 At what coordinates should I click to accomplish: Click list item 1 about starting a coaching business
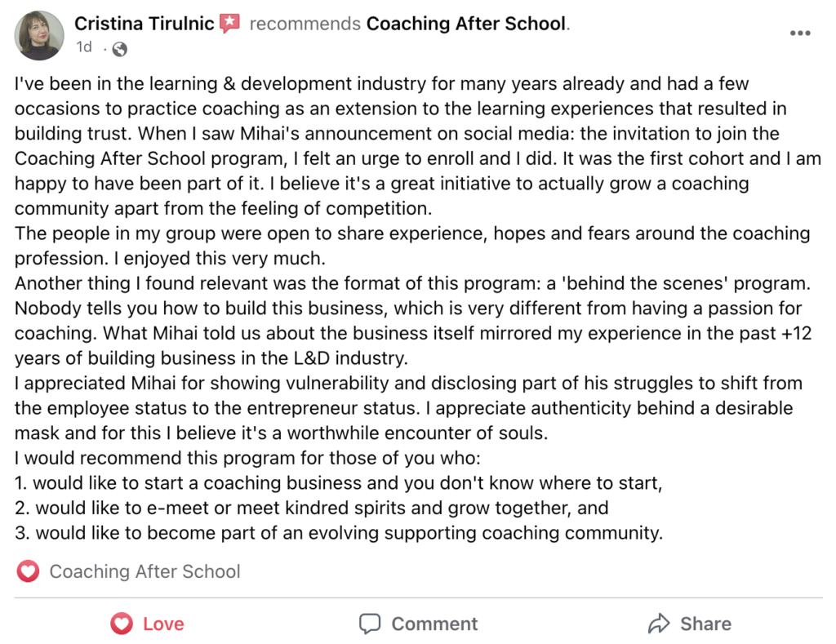coord(338,483)
